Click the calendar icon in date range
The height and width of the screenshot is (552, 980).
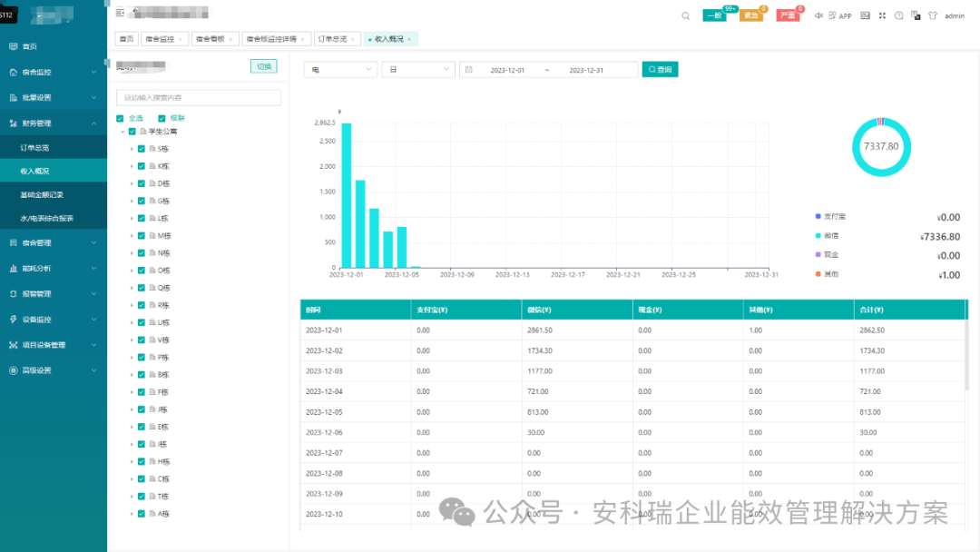[469, 70]
